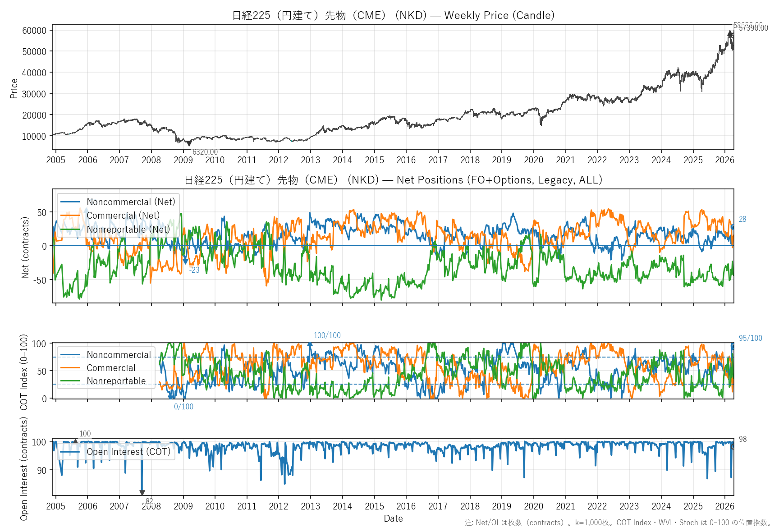Click the Open Interest minimum marker at 82

(x=142, y=493)
